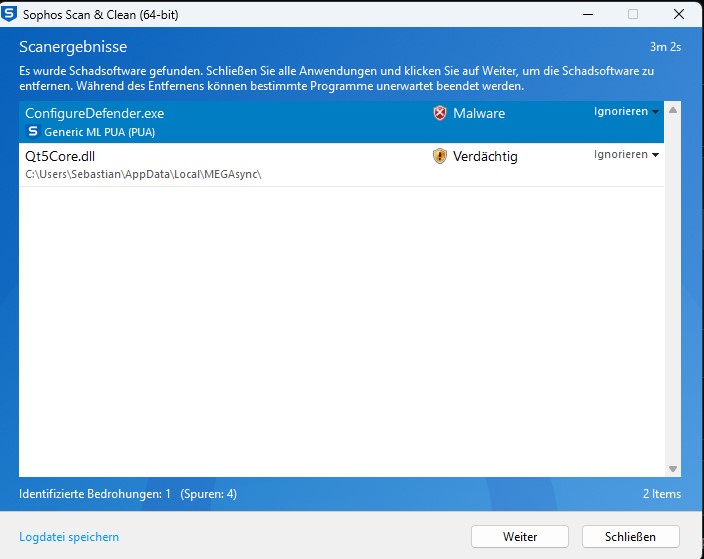
Task: Click the scroll up arrow of results list
Action: (x=673, y=110)
